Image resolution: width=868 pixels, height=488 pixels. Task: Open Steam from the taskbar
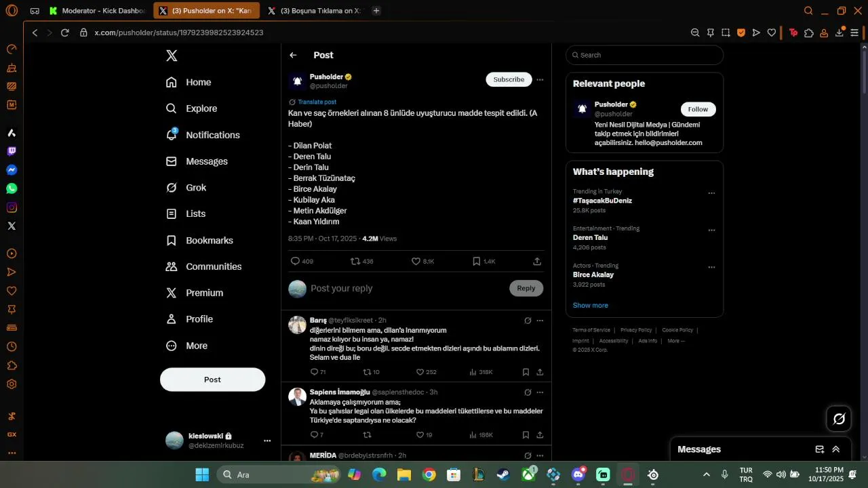click(x=503, y=474)
